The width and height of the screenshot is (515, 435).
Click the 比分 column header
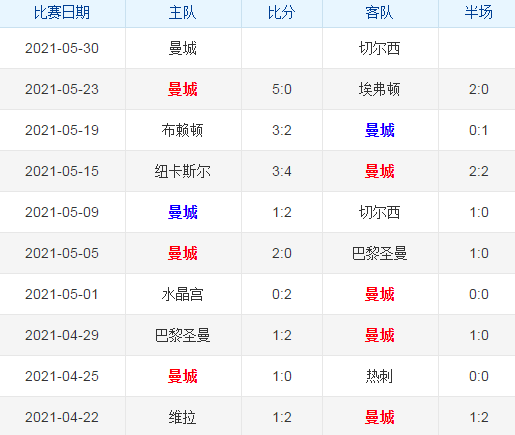282,13
